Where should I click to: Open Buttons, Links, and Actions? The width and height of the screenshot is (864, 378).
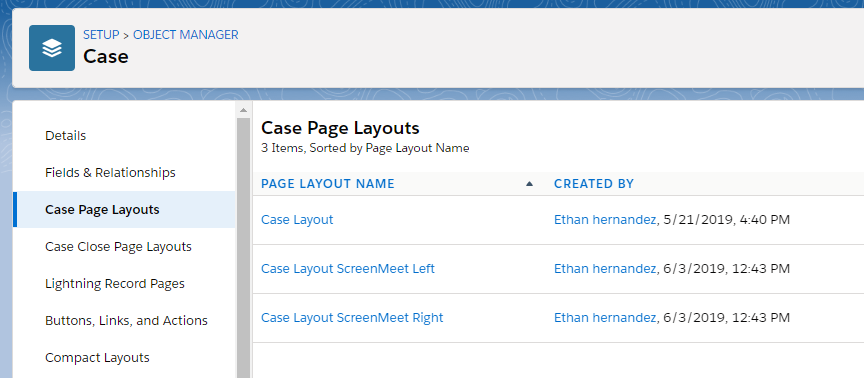pyautogui.click(x=126, y=320)
